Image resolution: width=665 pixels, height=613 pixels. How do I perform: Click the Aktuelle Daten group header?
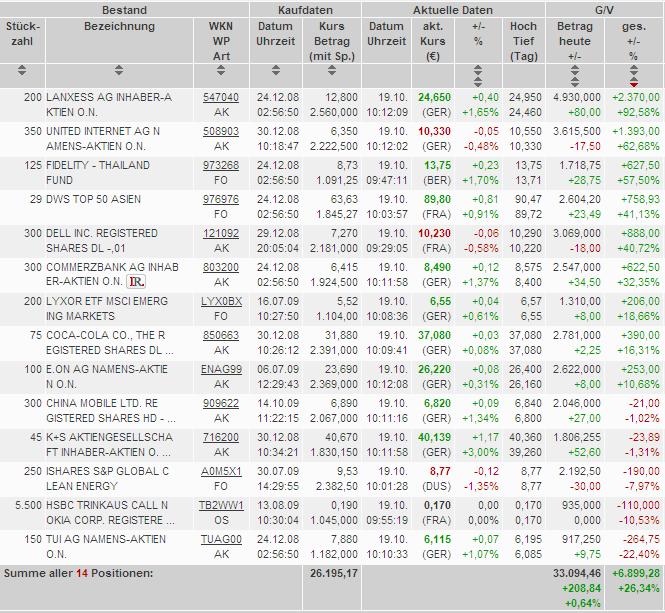tap(453, 10)
